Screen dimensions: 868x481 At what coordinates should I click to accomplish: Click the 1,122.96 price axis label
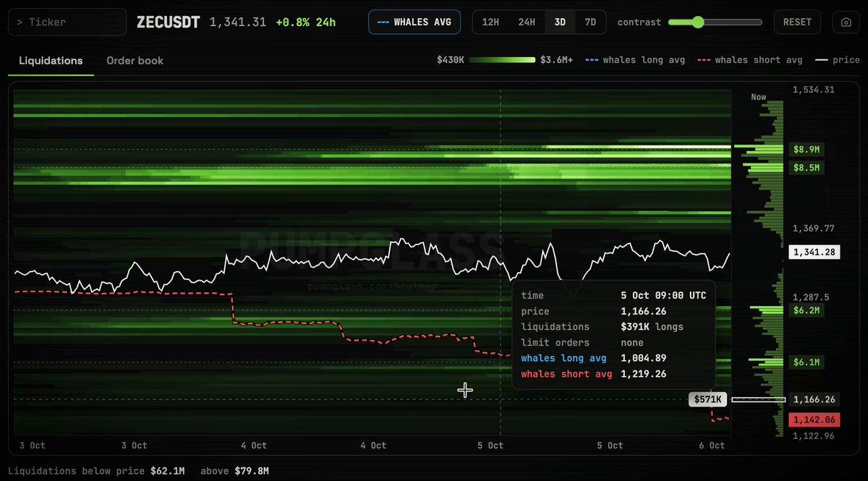[x=814, y=435]
